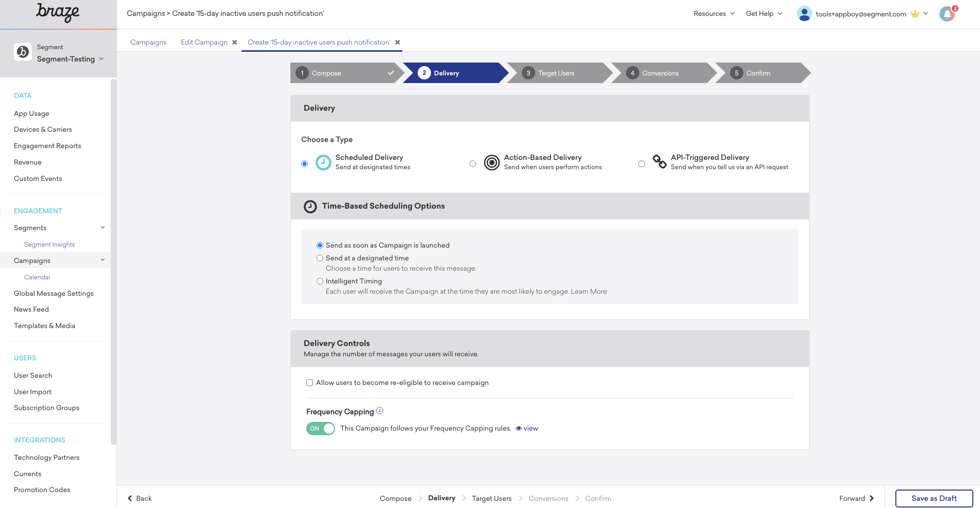Select Intelligent Timing radio option
This screenshot has width=980, height=508.
coord(320,281)
